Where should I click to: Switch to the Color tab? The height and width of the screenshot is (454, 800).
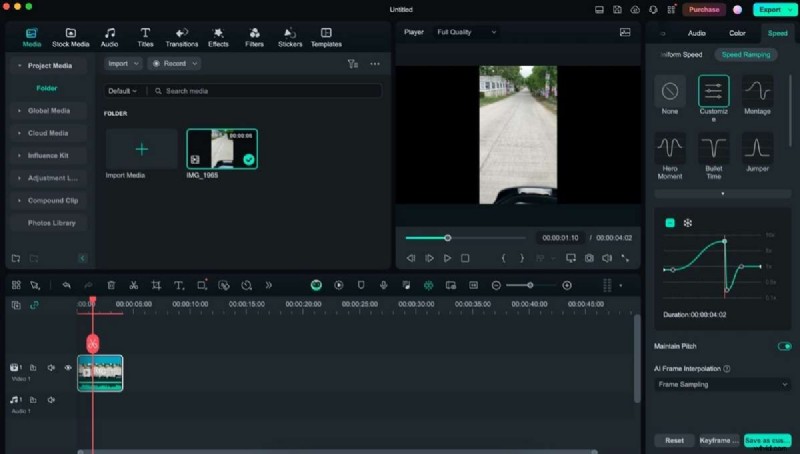tap(737, 33)
